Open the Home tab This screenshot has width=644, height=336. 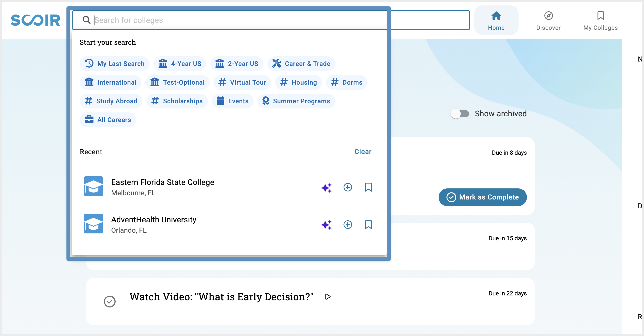coord(496,20)
